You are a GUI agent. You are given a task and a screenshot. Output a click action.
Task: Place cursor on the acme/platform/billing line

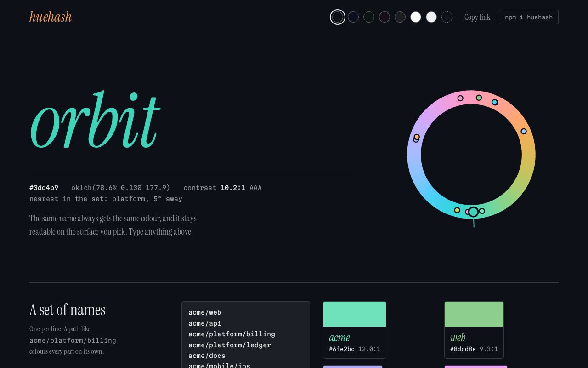click(x=232, y=334)
